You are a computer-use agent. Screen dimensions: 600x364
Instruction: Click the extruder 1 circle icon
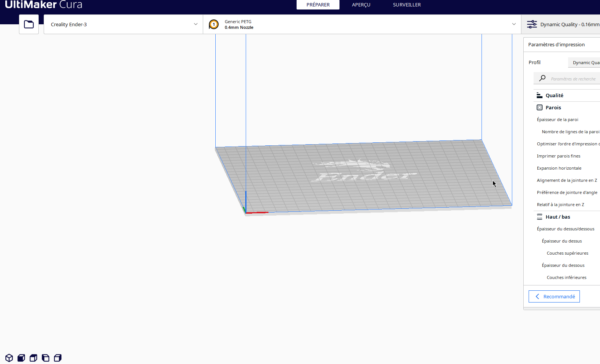point(214,24)
